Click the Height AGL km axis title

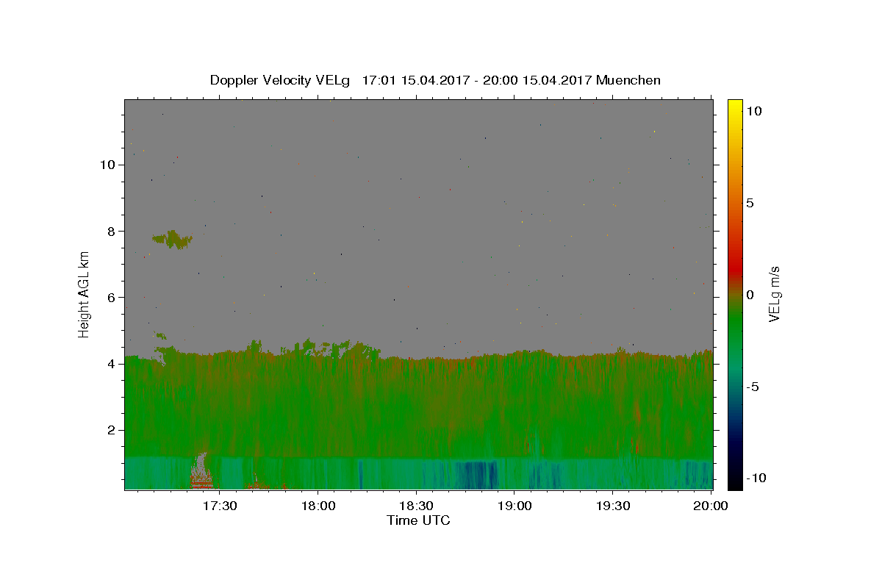pyautogui.click(x=85, y=295)
